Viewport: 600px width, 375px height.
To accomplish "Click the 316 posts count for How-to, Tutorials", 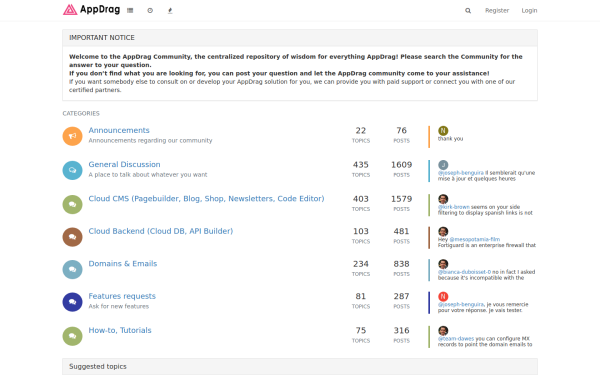I will (401, 330).
